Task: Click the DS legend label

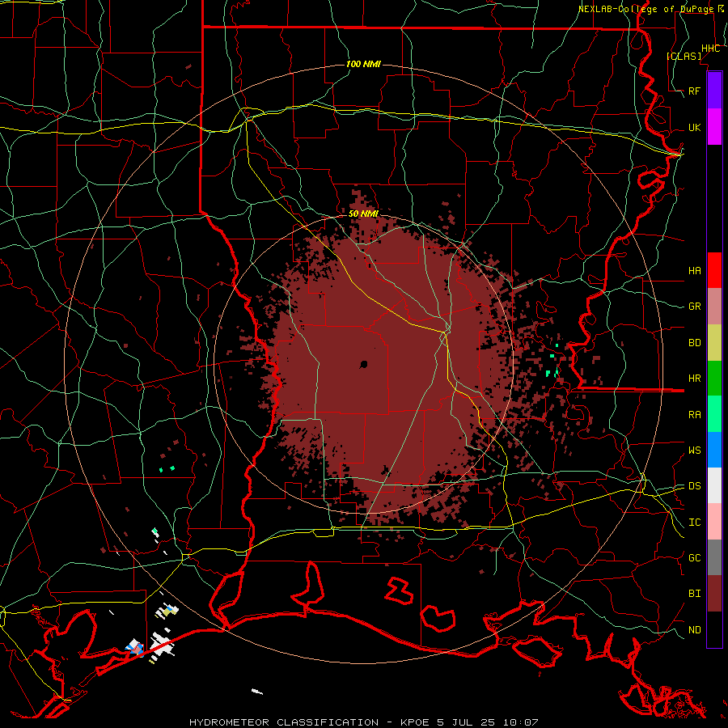Action: click(695, 486)
